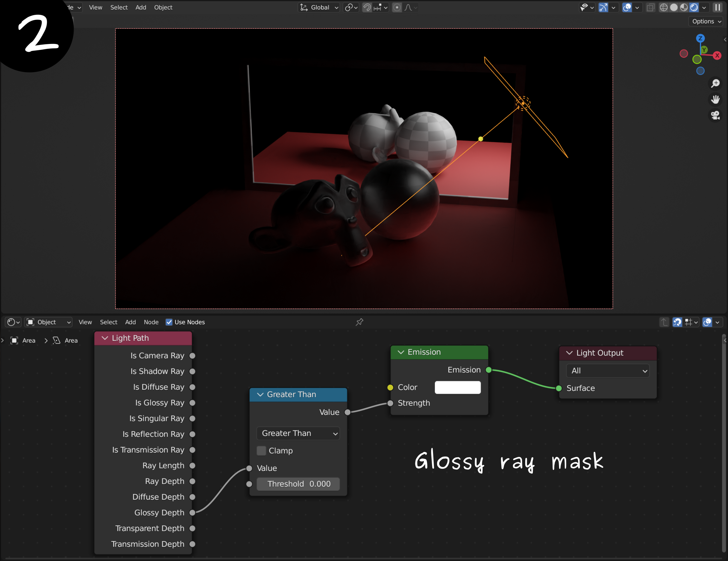Image resolution: width=728 pixels, height=561 pixels.
Task: Click the Area light data breadcrumb
Action: click(x=65, y=340)
